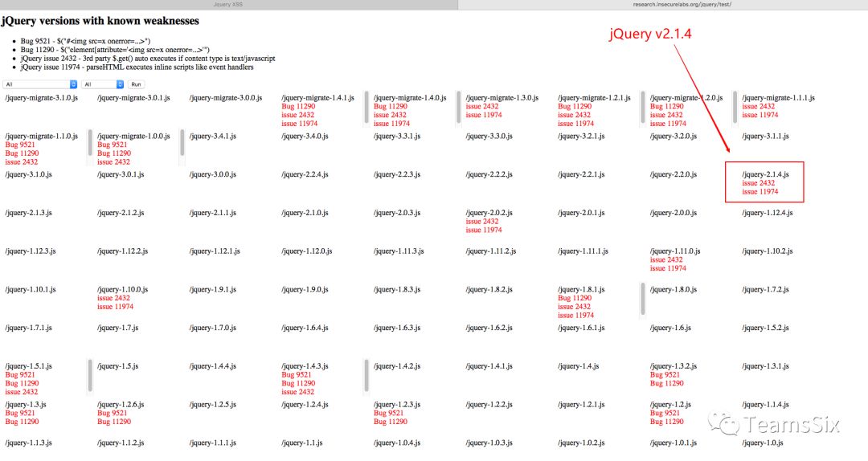
Task: Click the scrollbar beside jquery-migrate-1.4.1.js results
Action: tap(366, 108)
